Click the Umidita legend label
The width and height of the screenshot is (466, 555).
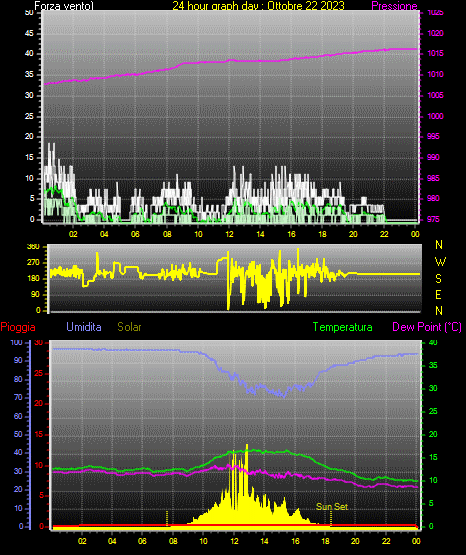pos(84,327)
